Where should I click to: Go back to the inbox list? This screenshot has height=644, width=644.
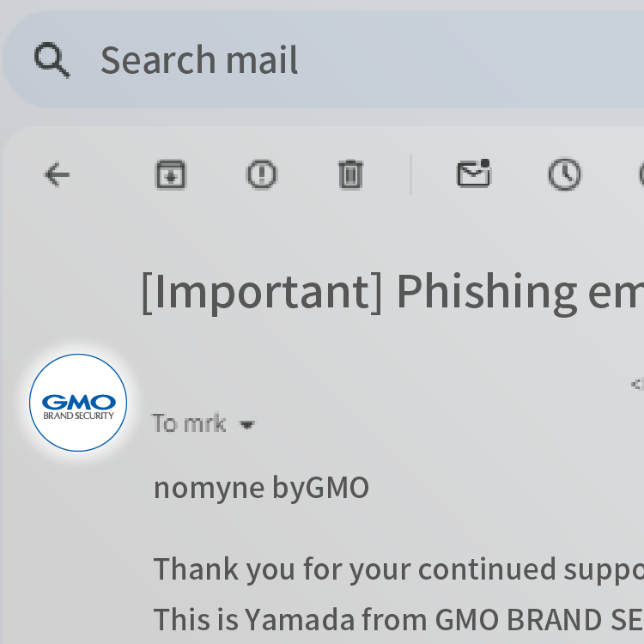coord(57,175)
